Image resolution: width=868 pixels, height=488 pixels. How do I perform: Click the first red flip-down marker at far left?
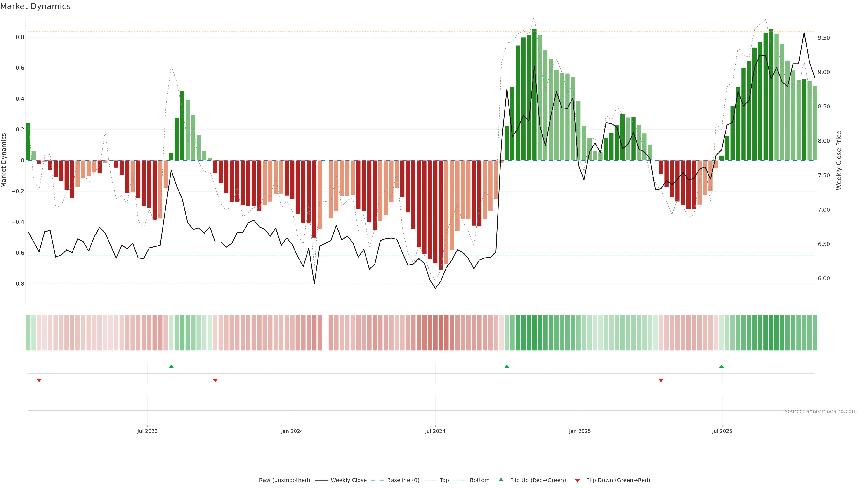(x=39, y=380)
